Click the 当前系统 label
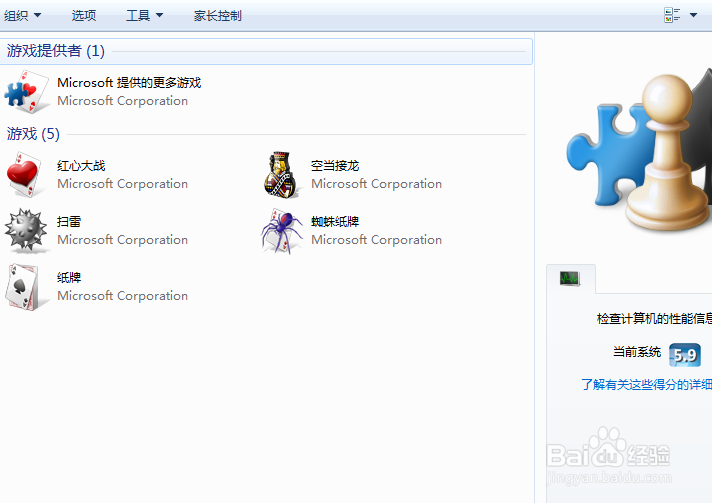 (637, 352)
